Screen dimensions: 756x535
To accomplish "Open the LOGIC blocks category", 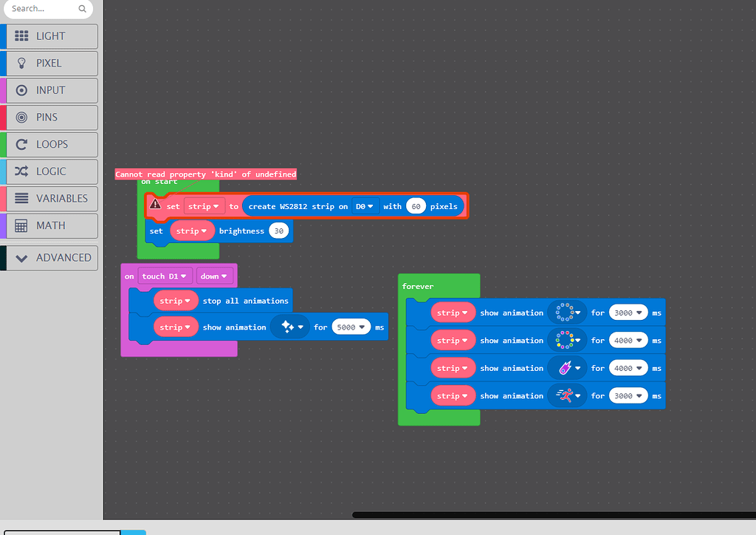I will pyautogui.click(x=52, y=171).
